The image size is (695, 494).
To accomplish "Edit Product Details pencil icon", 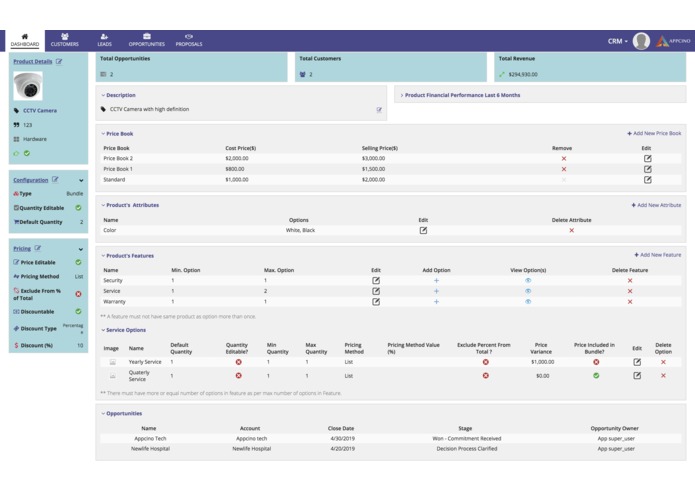I will coord(59,62).
